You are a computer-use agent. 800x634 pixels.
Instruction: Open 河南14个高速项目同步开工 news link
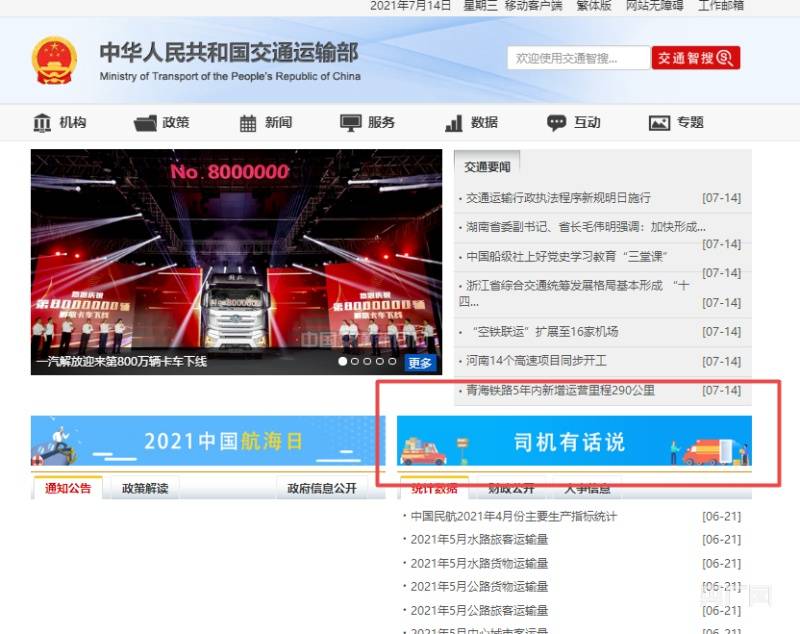coord(537,361)
